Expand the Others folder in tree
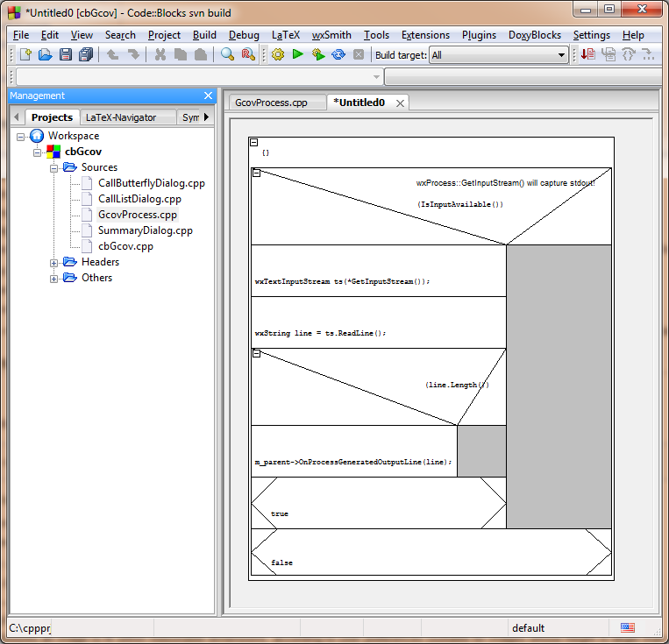Image resolution: width=669 pixels, height=644 pixels. 54,278
